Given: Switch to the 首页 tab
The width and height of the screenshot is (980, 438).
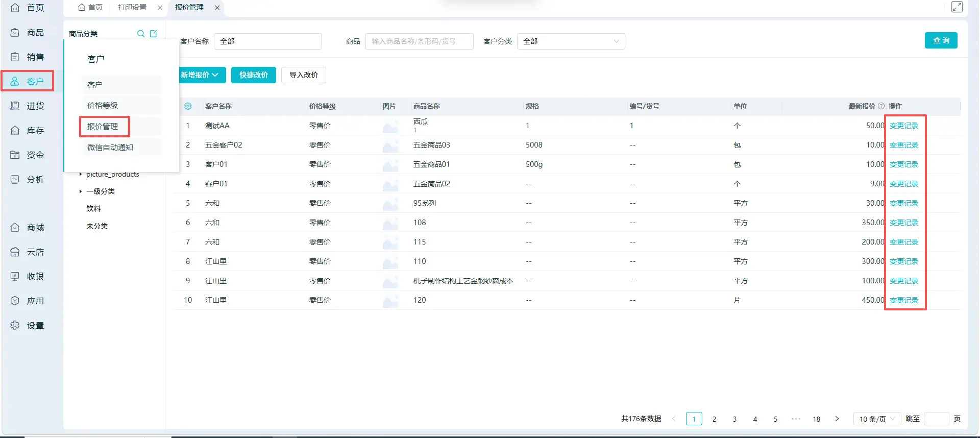Looking at the screenshot, I should [x=90, y=7].
